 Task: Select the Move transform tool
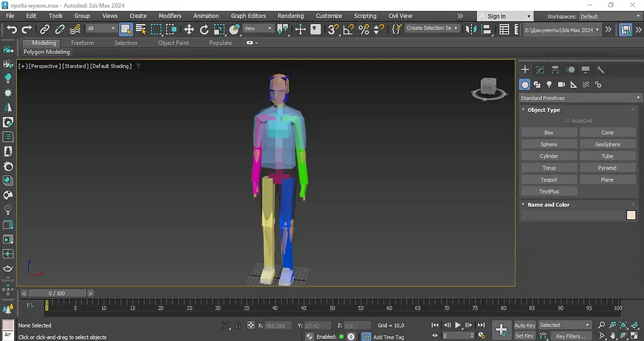tap(189, 29)
